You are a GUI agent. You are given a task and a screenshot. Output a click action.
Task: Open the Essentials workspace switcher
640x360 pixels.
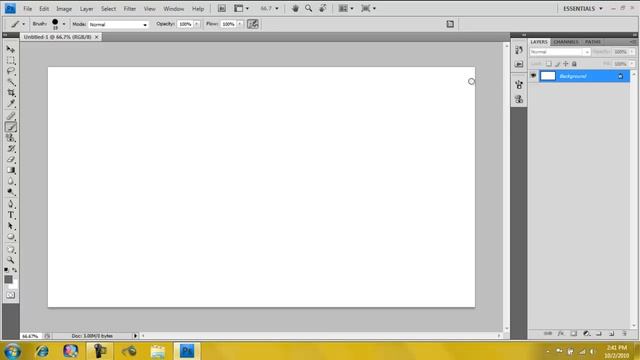(582, 9)
